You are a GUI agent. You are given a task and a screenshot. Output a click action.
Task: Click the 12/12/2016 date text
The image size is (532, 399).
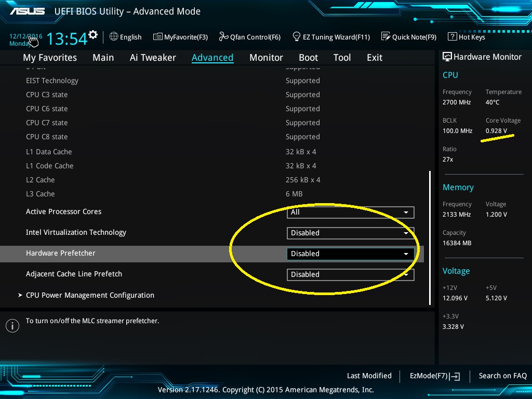[x=26, y=36]
